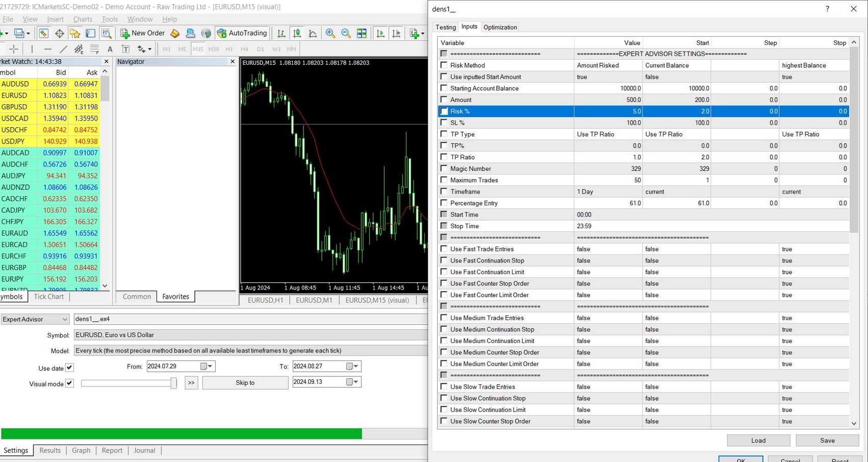This screenshot has width=868, height=462.
Task: Open the From date picker dropdown
Action: tap(210, 366)
